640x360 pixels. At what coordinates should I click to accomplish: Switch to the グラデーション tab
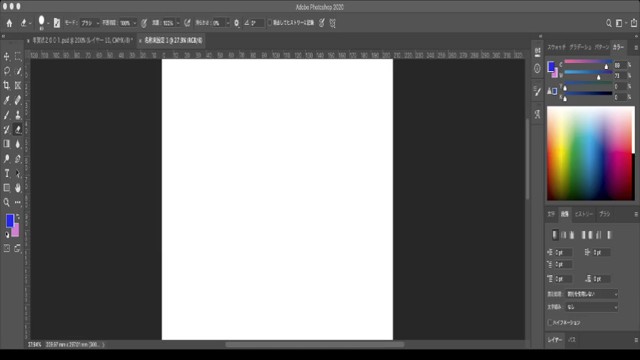[580, 47]
